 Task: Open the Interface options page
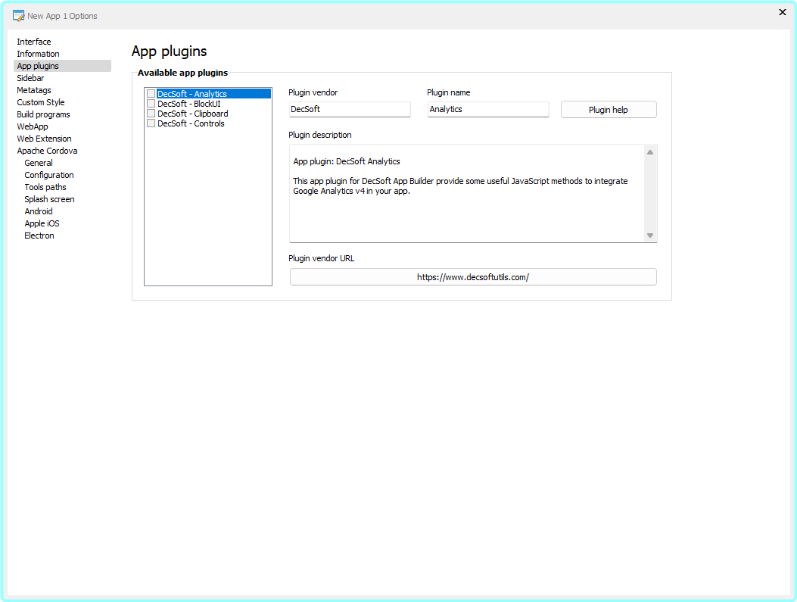(34, 42)
